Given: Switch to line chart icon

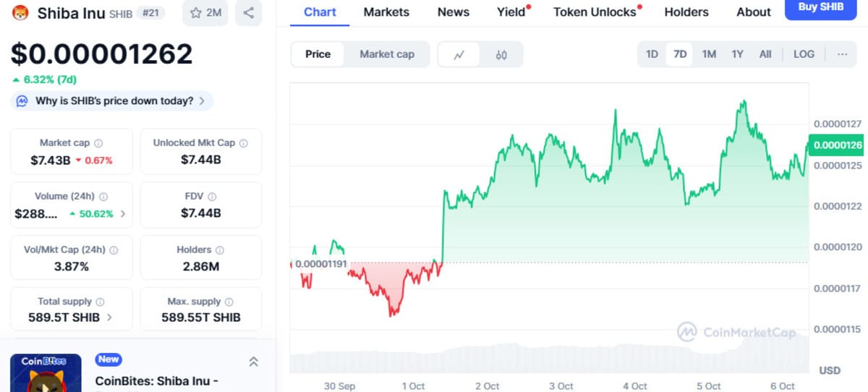Looking at the screenshot, I should pyautogui.click(x=459, y=54).
